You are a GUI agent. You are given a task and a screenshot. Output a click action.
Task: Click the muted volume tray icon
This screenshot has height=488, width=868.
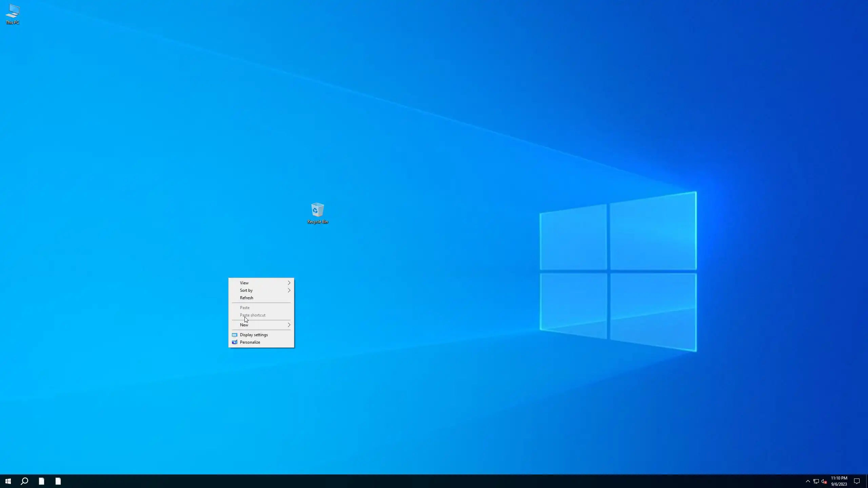coord(824,482)
